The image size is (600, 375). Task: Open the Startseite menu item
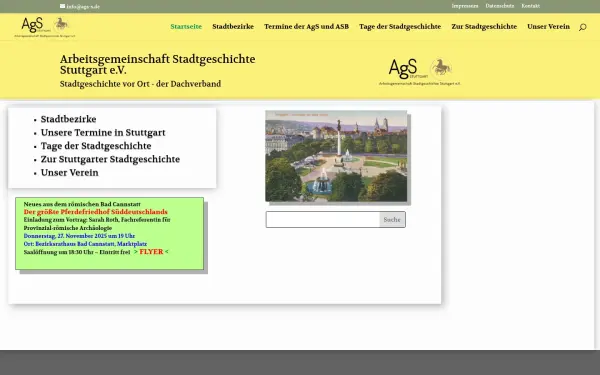(x=186, y=26)
